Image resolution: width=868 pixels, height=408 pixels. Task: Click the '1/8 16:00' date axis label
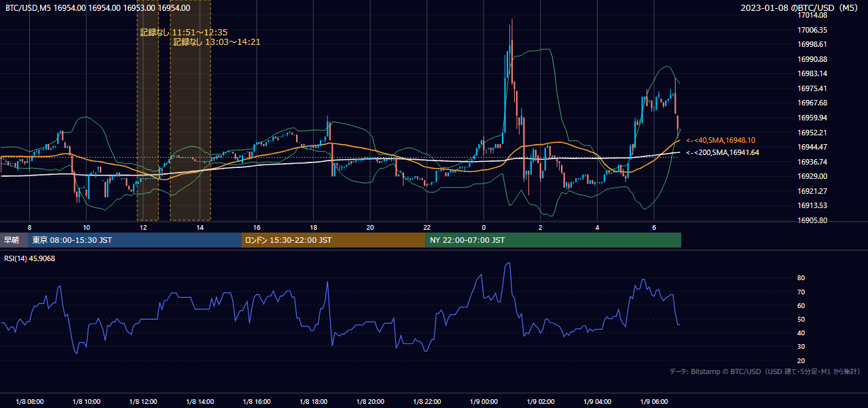pos(257,402)
